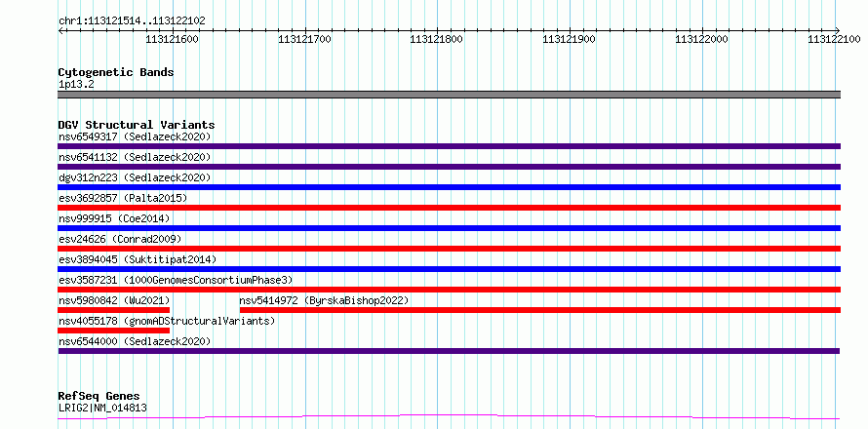Click the short red bar under nsv4055178
The image size is (868, 429).
(x=113, y=331)
